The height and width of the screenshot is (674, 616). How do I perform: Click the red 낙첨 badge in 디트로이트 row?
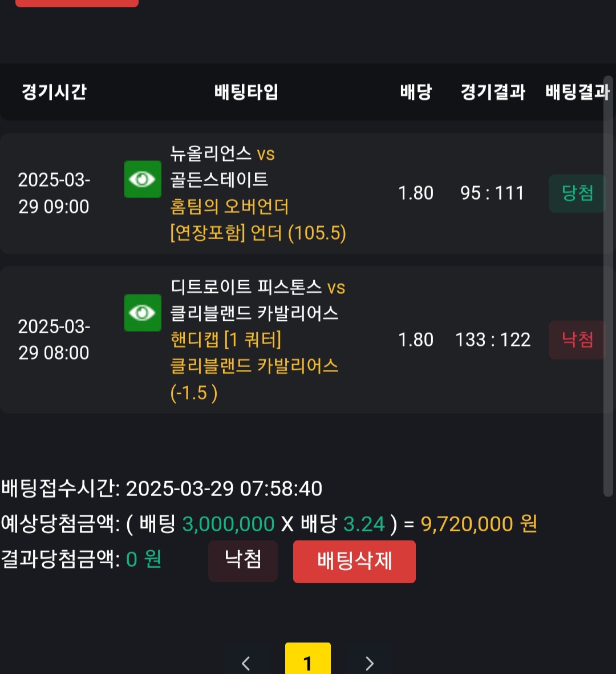(577, 340)
